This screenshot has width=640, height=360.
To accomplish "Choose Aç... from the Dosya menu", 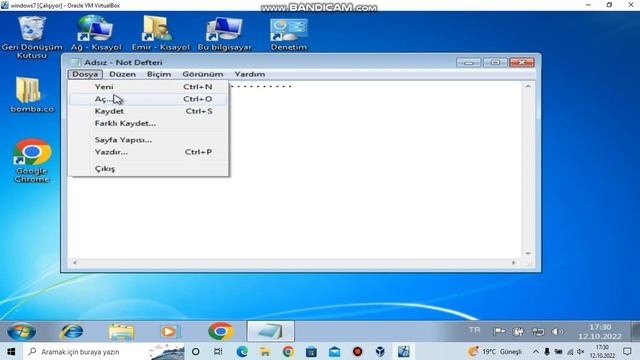I will (148, 99).
